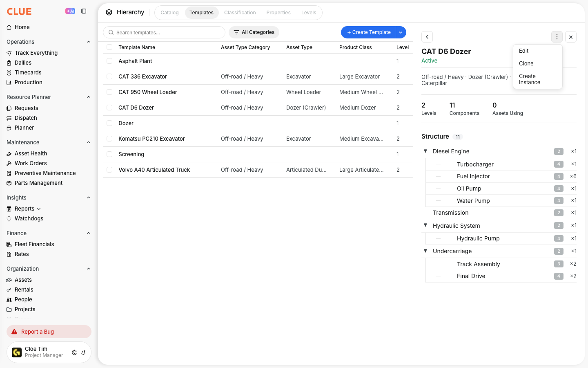The width and height of the screenshot is (588, 368).
Task: Open Parts Management page
Action: (x=38, y=183)
